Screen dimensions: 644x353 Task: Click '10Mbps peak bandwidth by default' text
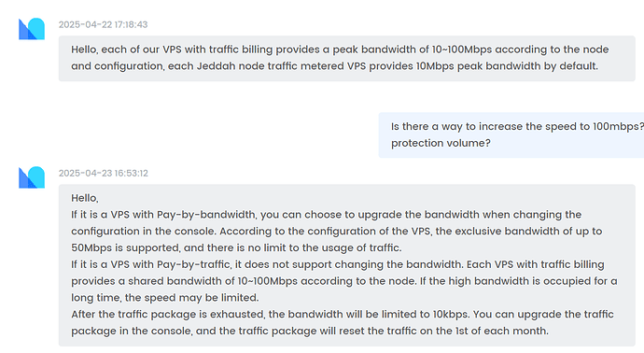click(x=506, y=66)
